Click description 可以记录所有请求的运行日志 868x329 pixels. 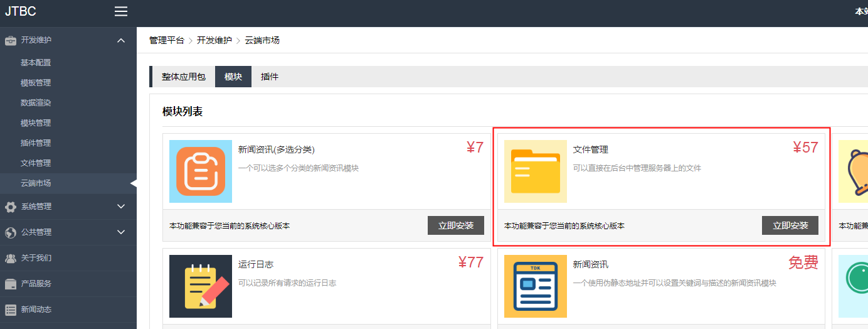(x=287, y=283)
